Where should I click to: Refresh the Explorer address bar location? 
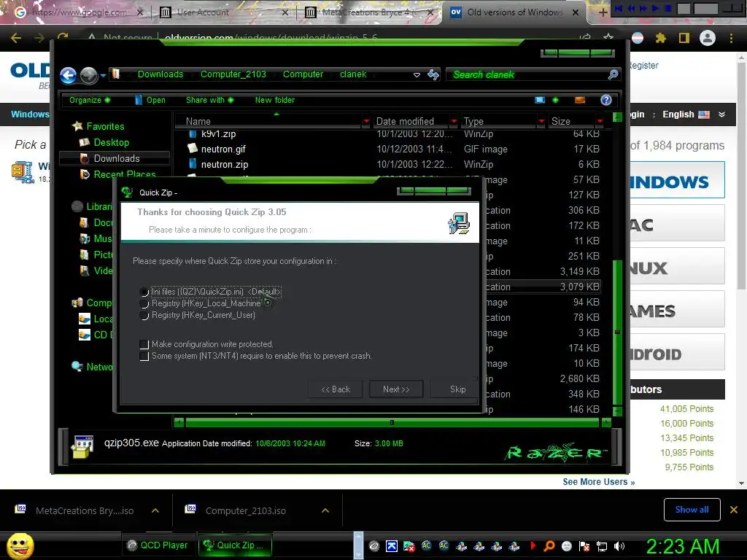433,74
